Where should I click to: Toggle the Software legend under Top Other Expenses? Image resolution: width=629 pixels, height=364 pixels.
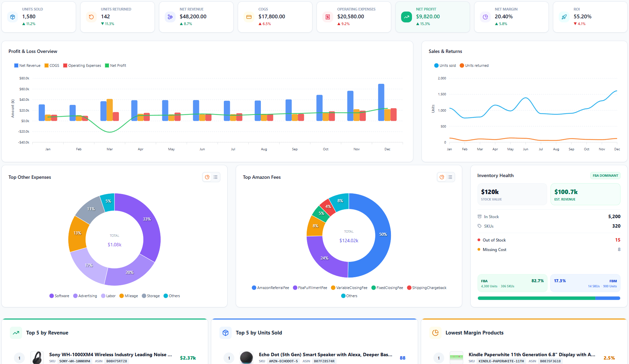tap(59, 295)
